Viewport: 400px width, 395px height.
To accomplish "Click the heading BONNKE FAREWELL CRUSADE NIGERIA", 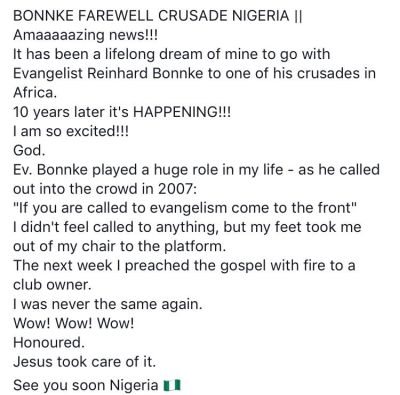I will coord(151,16).
